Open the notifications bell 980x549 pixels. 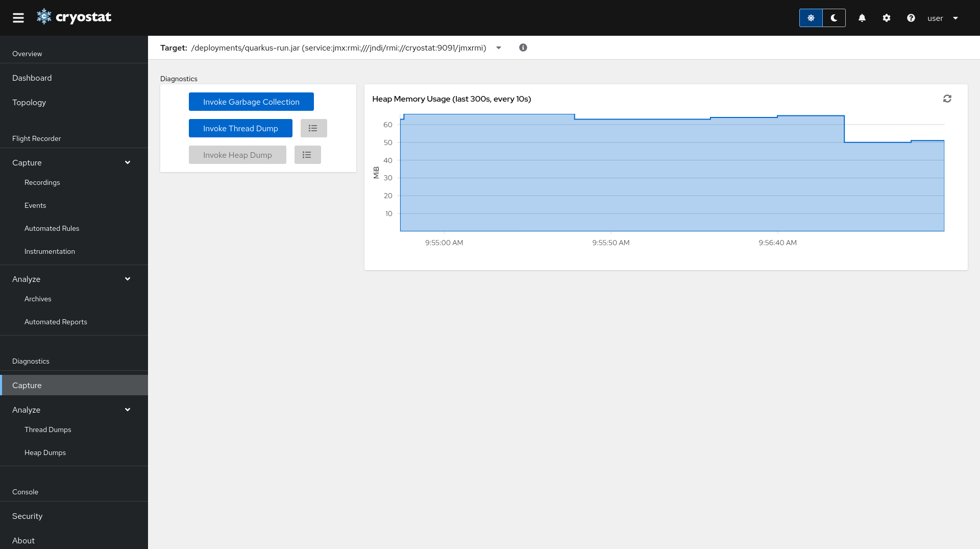point(862,18)
